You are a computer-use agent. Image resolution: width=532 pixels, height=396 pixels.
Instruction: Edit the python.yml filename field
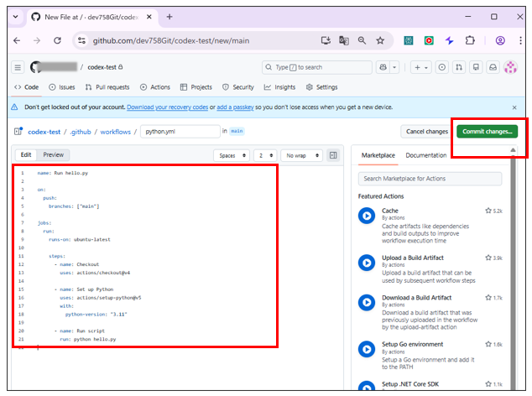point(180,132)
